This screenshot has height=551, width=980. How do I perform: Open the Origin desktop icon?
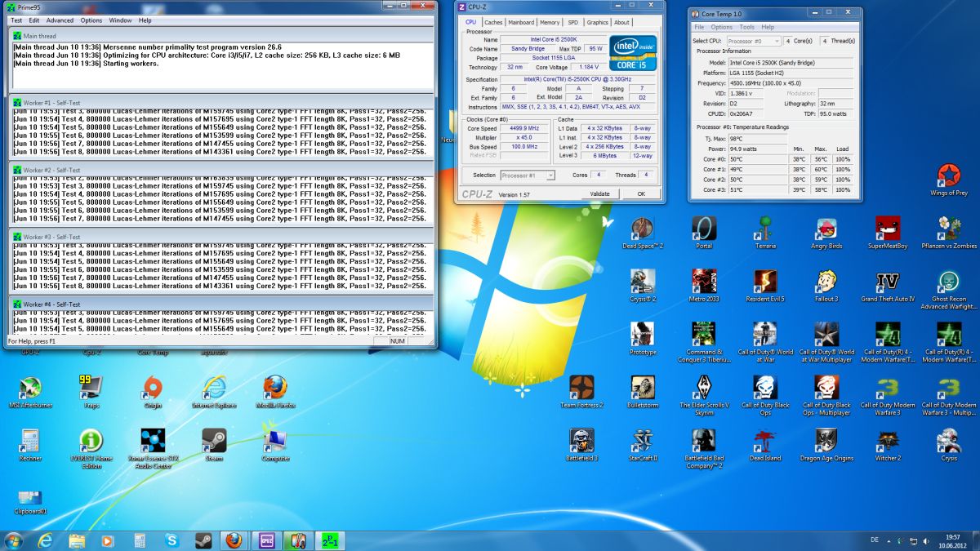click(x=153, y=392)
